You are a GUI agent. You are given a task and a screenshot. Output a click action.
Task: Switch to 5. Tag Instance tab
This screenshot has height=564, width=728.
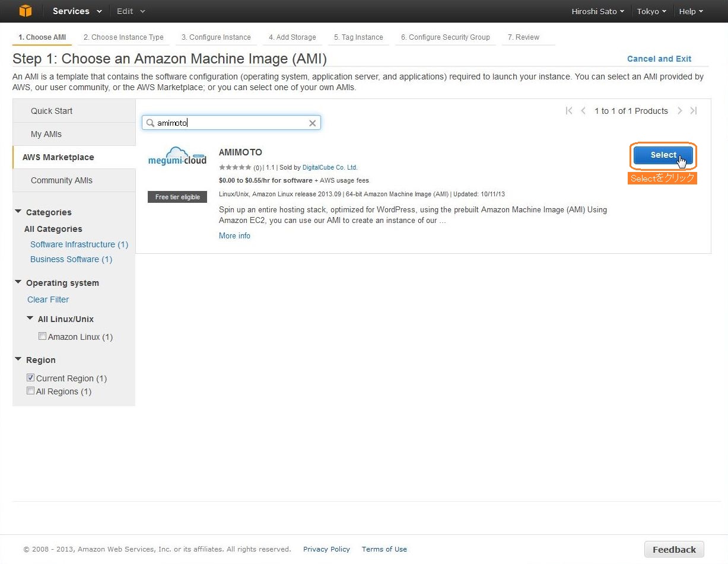point(358,37)
